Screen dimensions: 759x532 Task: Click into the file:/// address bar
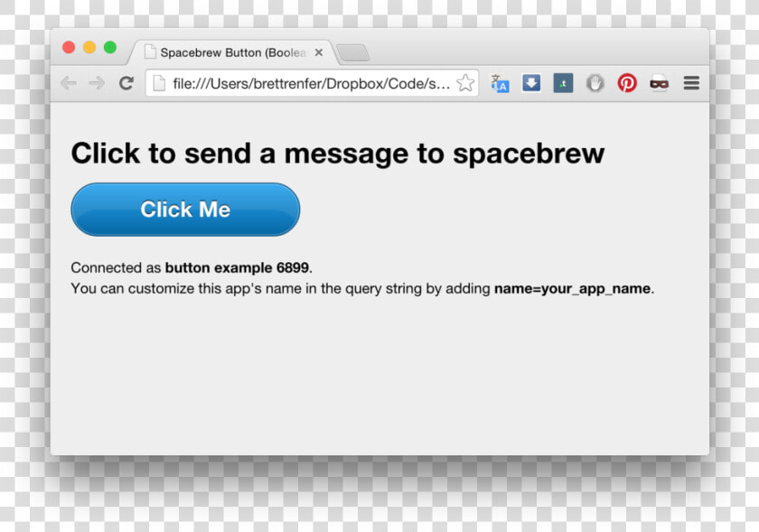pos(312,83)
